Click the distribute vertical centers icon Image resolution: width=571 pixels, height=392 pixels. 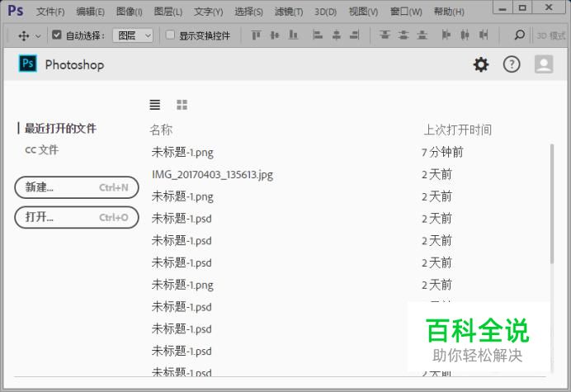[403, 35]
